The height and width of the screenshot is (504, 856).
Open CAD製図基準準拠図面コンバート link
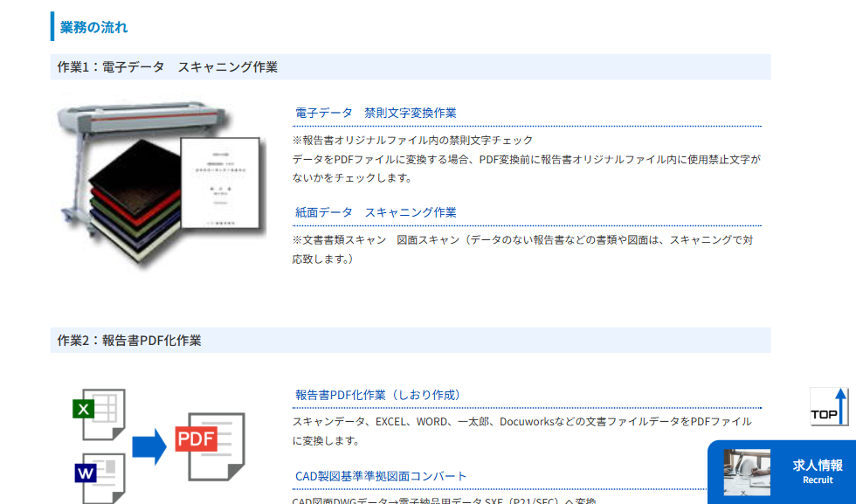(381, 476)
